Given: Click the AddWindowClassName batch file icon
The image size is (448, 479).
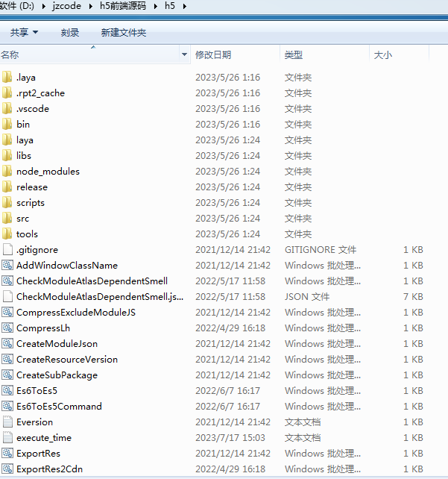Looking at the screenshot, I should point(7,265).
